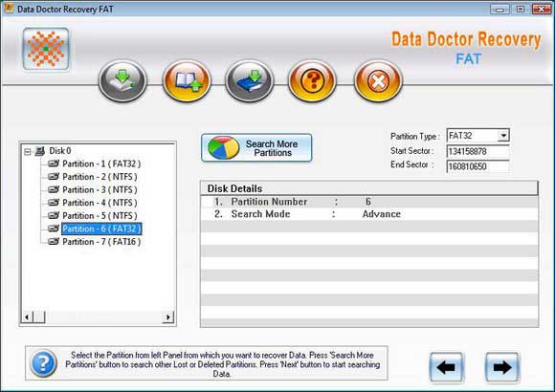
Task: Select Partition - 5 ( NTFS )
Action: 100,215
